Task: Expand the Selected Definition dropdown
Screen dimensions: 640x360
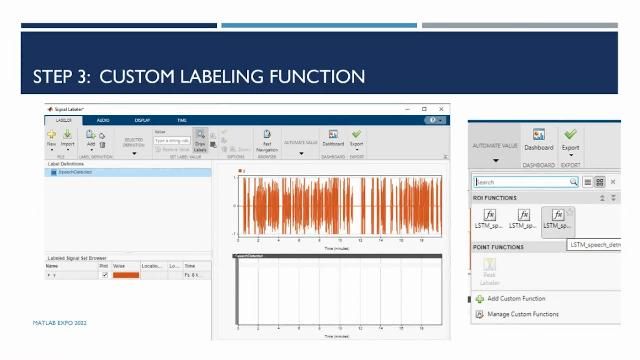Action: pyautogui.click(x=134, y=153)
